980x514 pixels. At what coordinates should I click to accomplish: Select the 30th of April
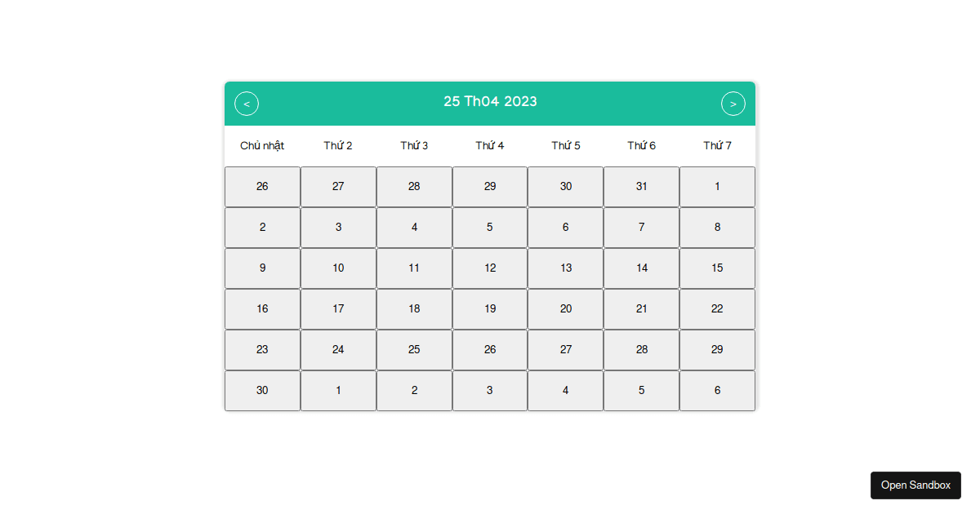[262, 390]
